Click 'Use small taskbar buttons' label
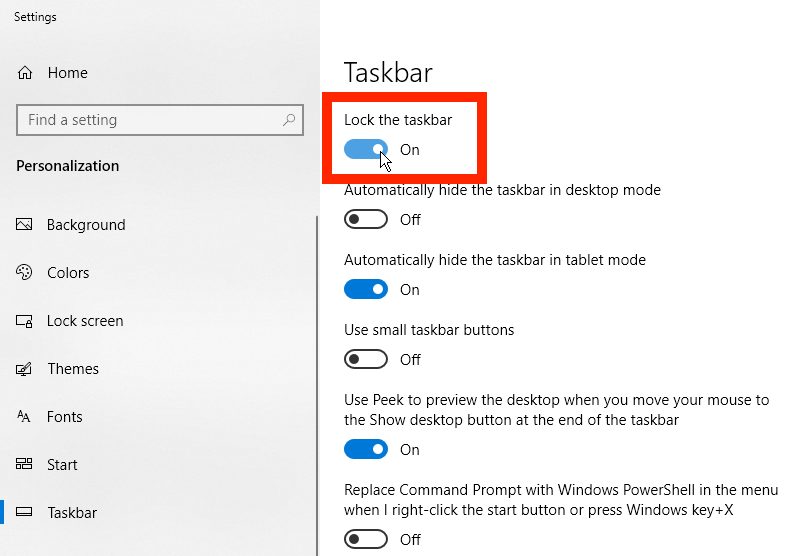Image resolution: width=803 pixels, height=556 pixels. (x=429, y=330)
